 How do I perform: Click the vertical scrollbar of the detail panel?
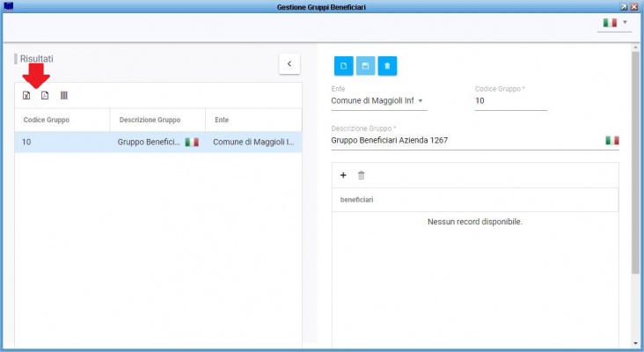coord(636,162)
